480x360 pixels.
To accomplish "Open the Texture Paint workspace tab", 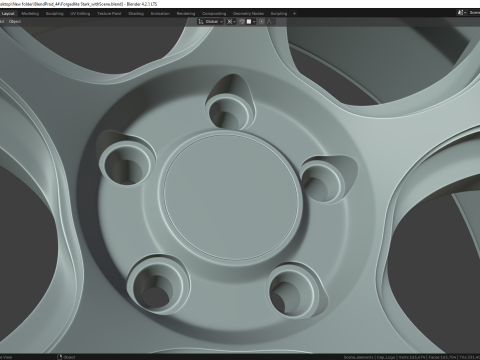I will [x=109, y=14].
